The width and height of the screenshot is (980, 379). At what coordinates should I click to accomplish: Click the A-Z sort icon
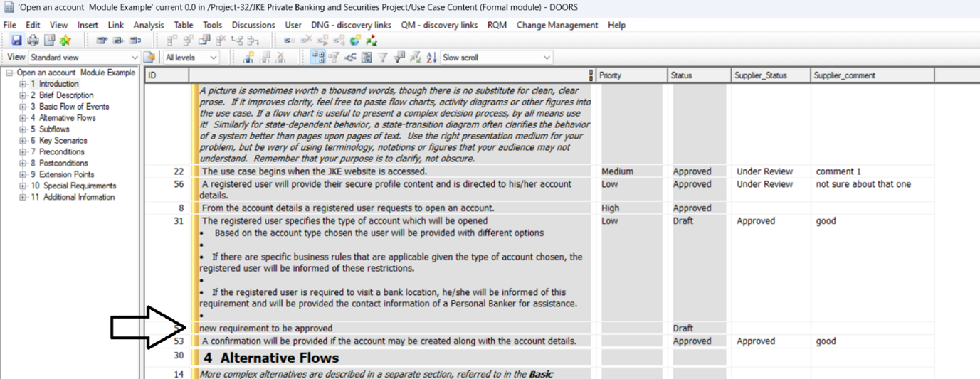click(x=431, y=58)
